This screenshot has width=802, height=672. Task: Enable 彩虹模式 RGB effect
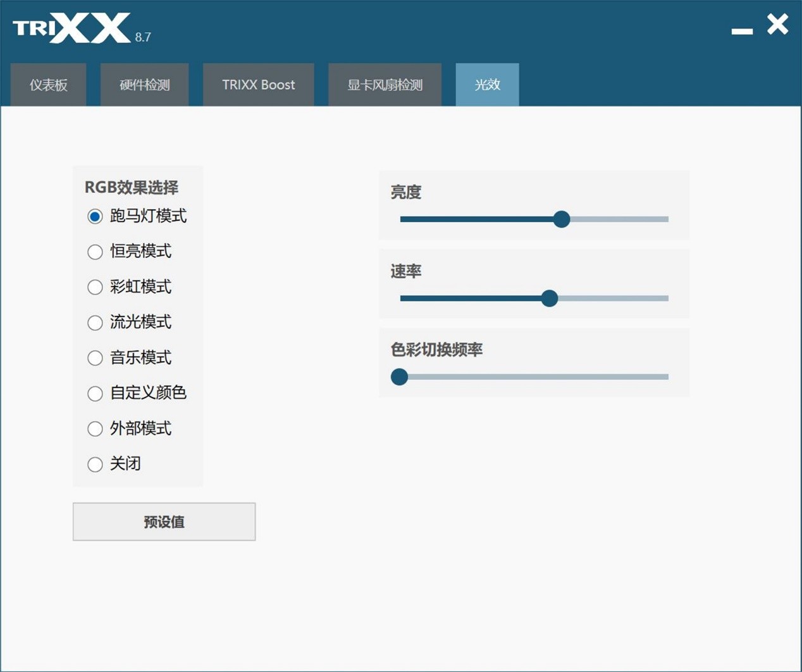[x=95, y=288]
